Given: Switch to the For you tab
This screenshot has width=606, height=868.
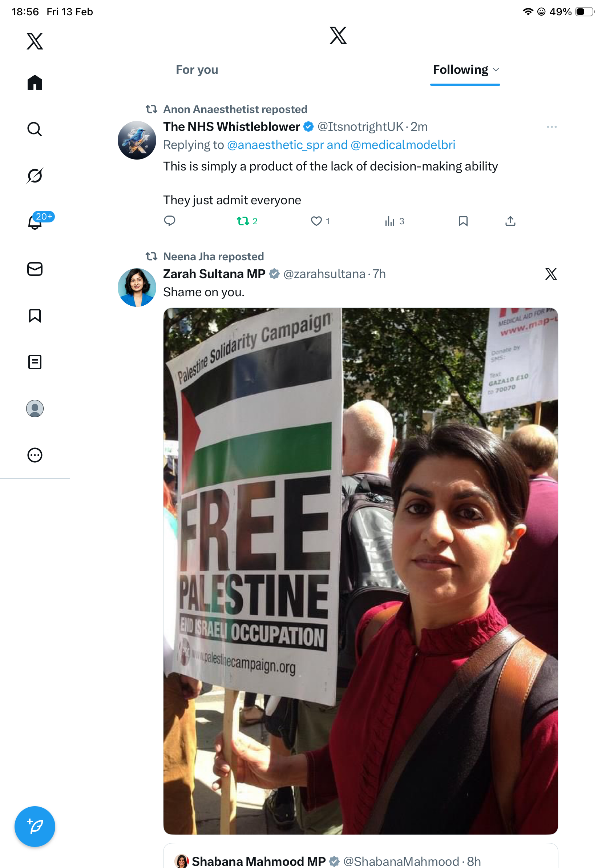Looking at the screenshot, I should point(197,69).
